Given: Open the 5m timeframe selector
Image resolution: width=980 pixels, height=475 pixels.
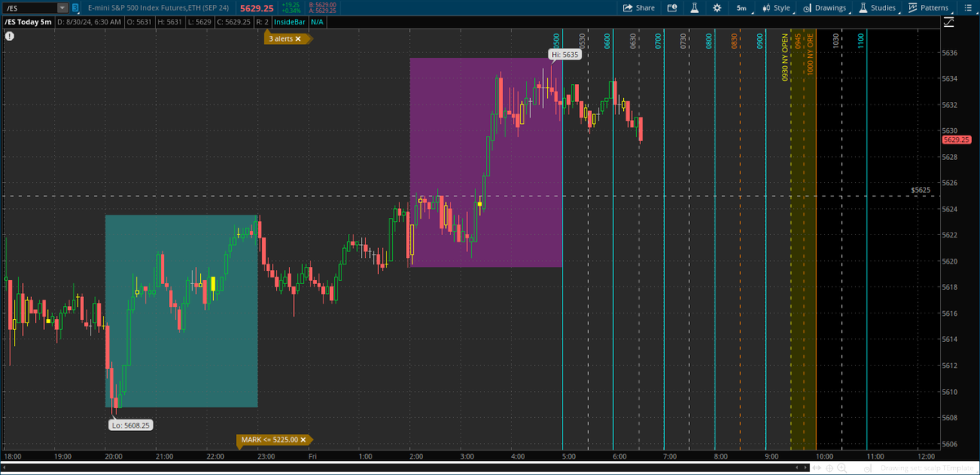Looking at the screenshot, I should 742,7.
